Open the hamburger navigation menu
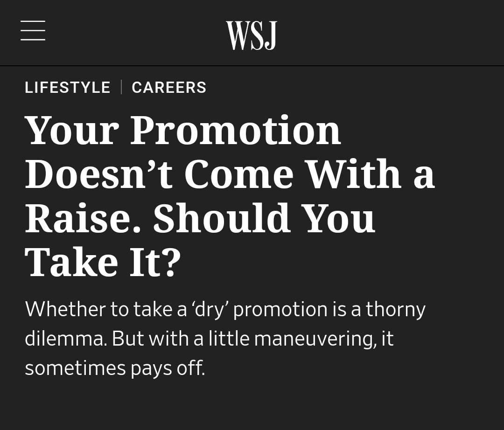The width and height of the screenshot is (504, 430). click(33, 31)
